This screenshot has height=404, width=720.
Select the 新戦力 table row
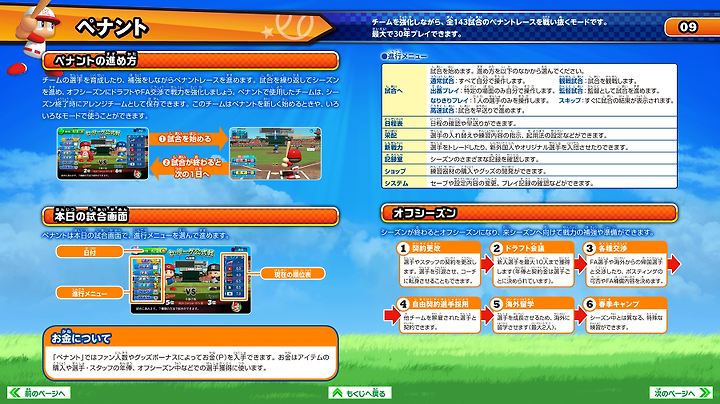[x=529, y=147]
